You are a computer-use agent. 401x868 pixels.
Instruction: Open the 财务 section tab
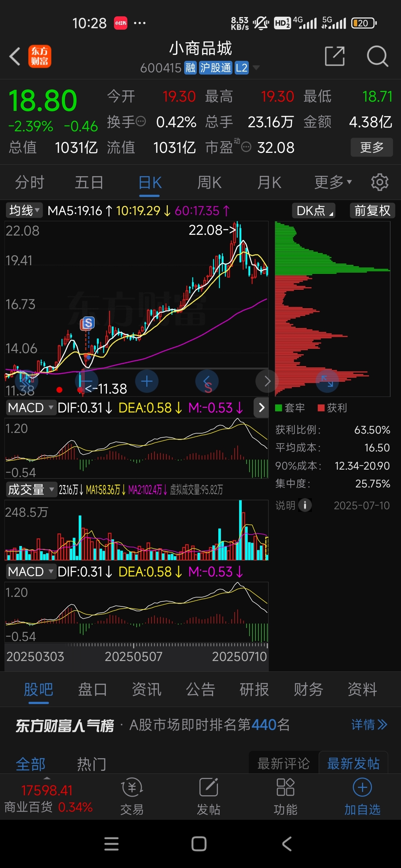(x=309, y=690)
